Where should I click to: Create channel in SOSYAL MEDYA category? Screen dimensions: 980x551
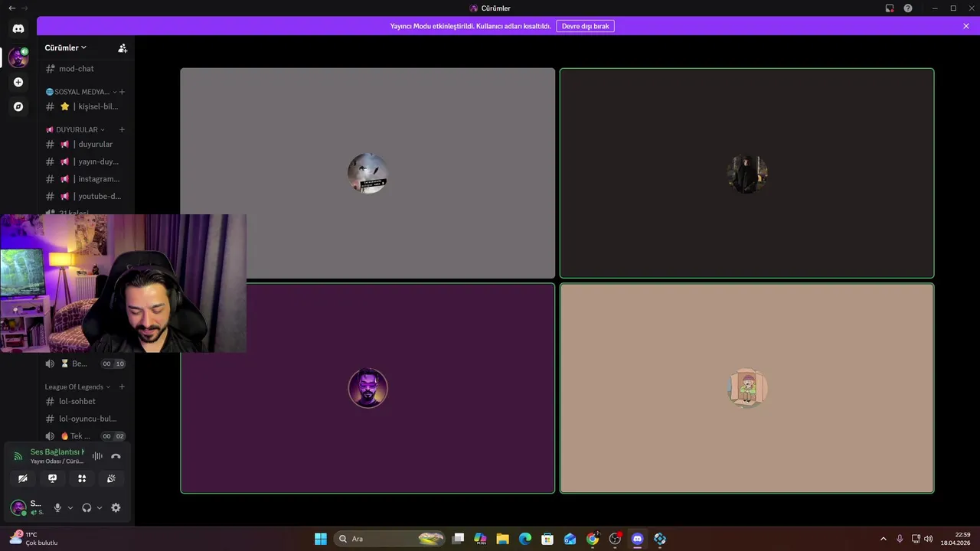[122, 92]
